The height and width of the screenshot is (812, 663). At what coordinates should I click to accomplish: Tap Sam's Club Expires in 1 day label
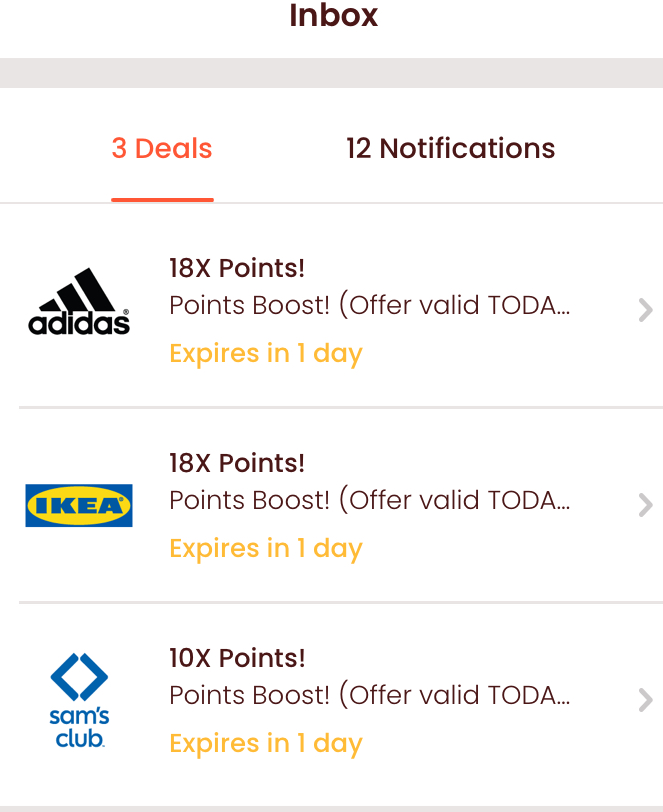(266, 744)
